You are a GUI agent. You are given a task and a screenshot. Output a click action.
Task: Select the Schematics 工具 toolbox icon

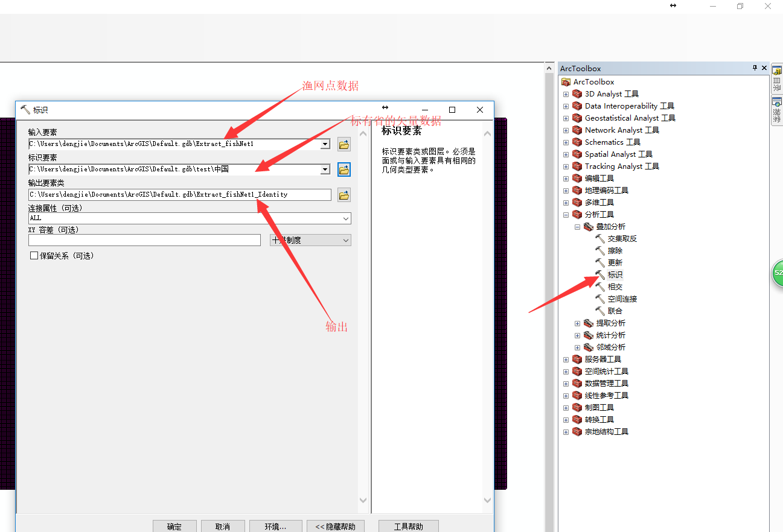577,142
